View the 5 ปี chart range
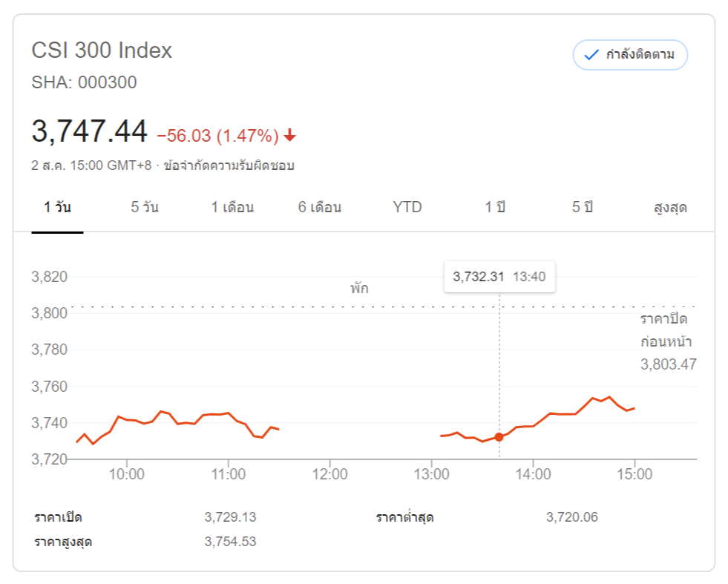Viewport: 728px width, 584px height. coord(583,208)
